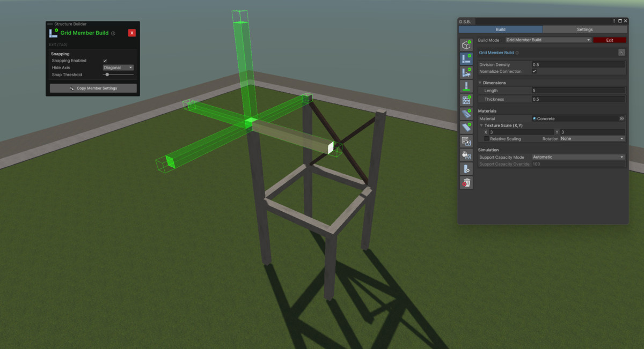Click the Texture Scale Y field

tap(592, 132)
